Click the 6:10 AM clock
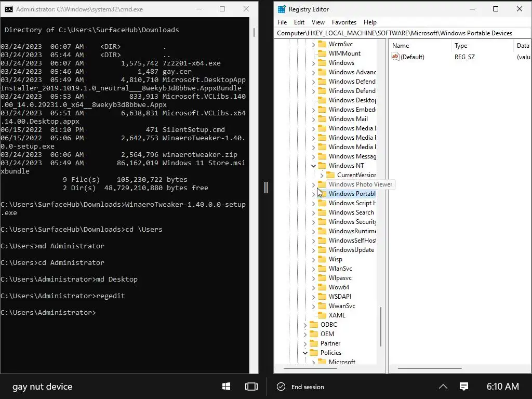This screenshot has height=399, width=532. tap(502, 387)
